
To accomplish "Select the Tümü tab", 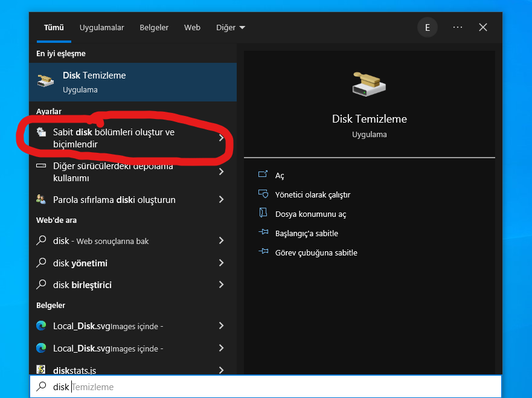I will pos(54,28).
